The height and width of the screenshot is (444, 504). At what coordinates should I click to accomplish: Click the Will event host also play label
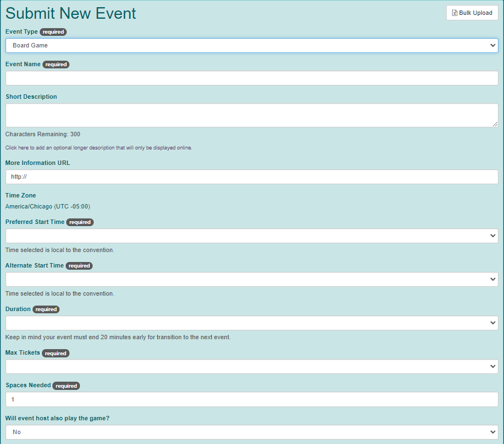[x=57, y=418]
